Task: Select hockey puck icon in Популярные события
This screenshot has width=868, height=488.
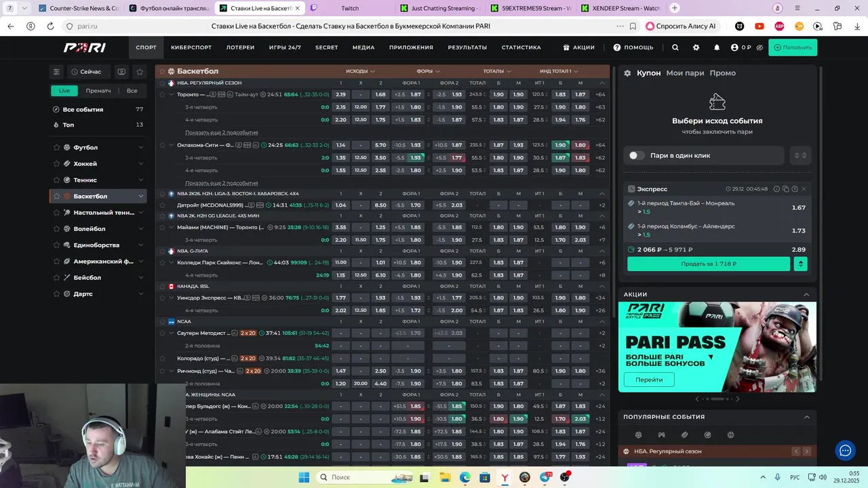Action: (684, 435)
